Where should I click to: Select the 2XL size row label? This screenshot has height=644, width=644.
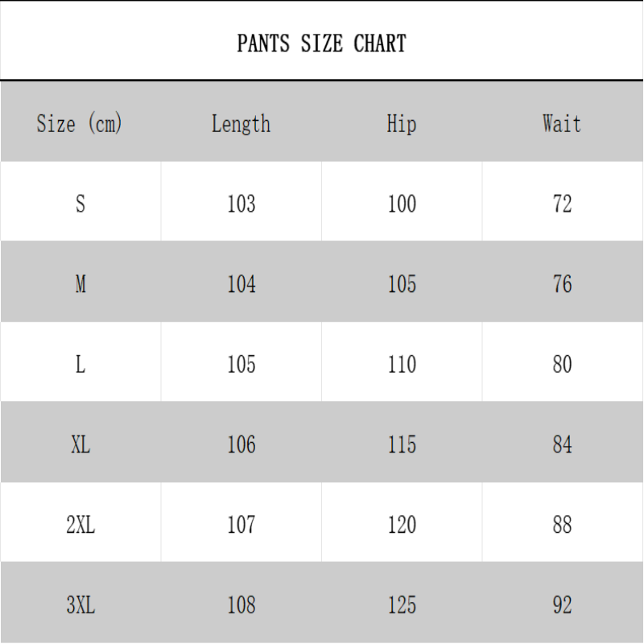tap(80, 525)
